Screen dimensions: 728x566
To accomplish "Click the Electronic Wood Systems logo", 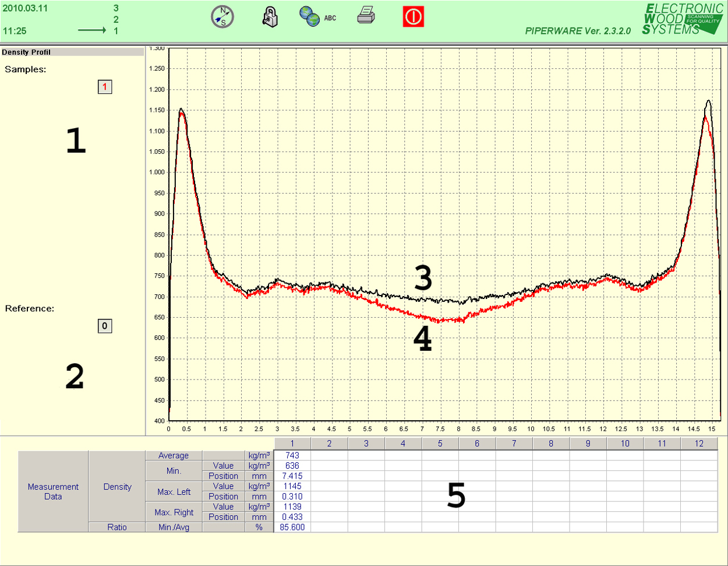I will (x=682, y=19).
